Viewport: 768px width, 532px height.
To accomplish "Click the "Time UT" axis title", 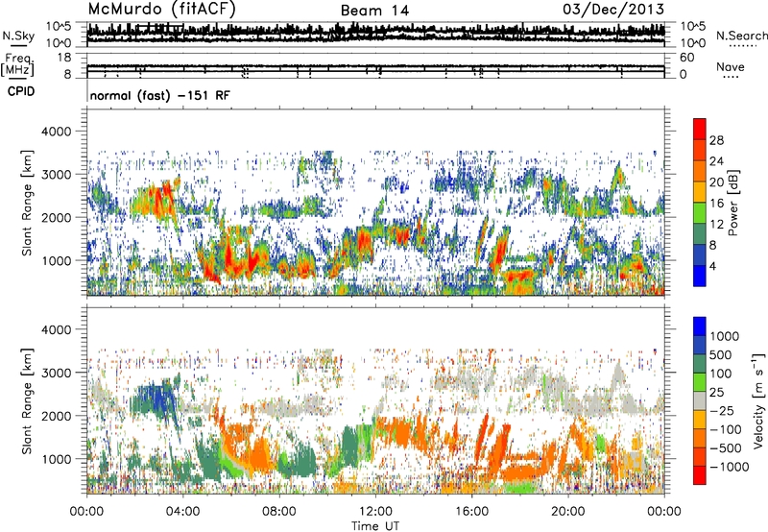I will pos(375,526).
